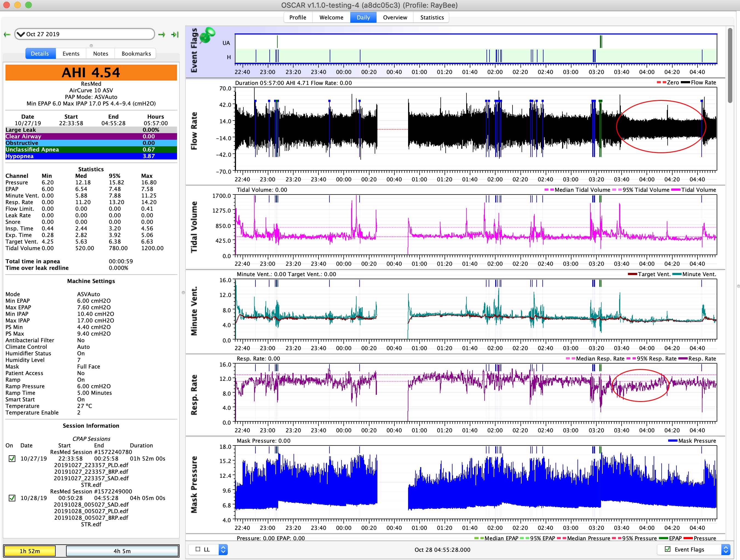Click the green UA flag near 03:20
Image resolution: width=740 pixels, height=560 pixels.
601,42
